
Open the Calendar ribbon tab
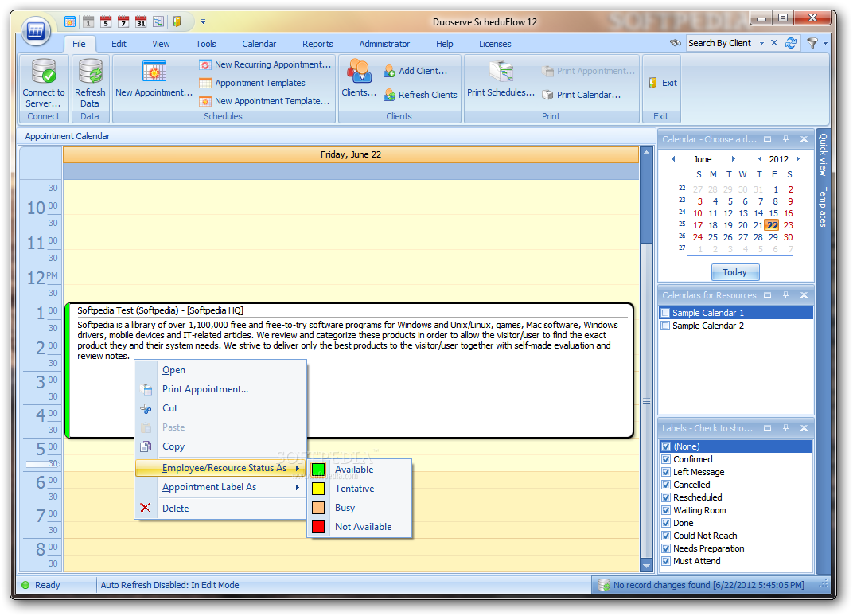[x=259, y=44]
